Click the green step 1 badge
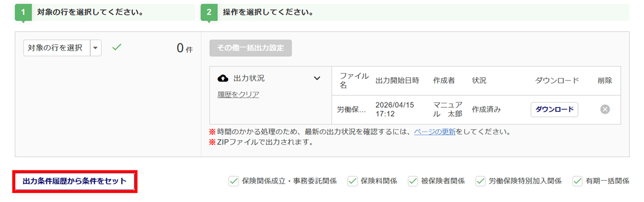 pyautogui.click(x=23, y=13)
